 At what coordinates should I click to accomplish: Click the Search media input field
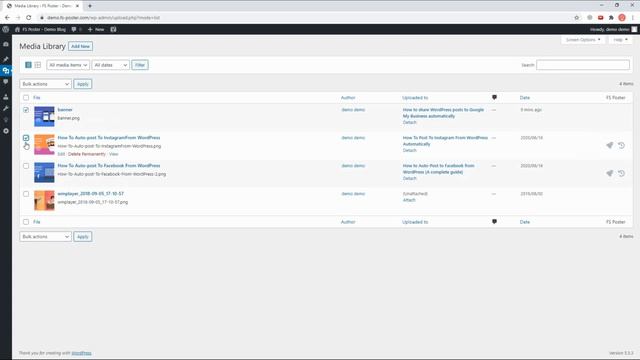tap(583, 65)
